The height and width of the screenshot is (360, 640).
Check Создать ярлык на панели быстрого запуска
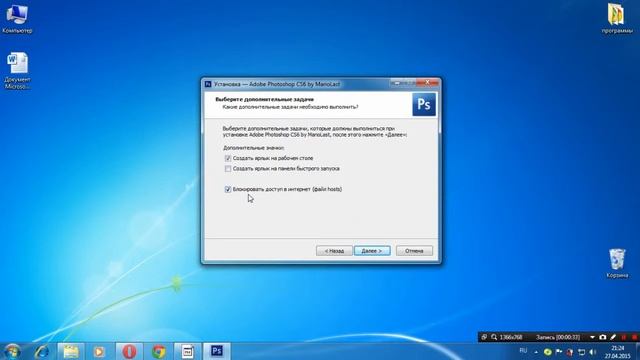[x=228, y=169]
